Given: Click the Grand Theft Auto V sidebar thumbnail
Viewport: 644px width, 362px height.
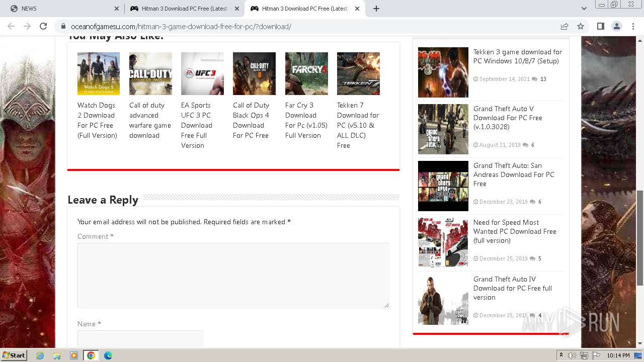Looking at the screenshot, I should coord(443,129).
